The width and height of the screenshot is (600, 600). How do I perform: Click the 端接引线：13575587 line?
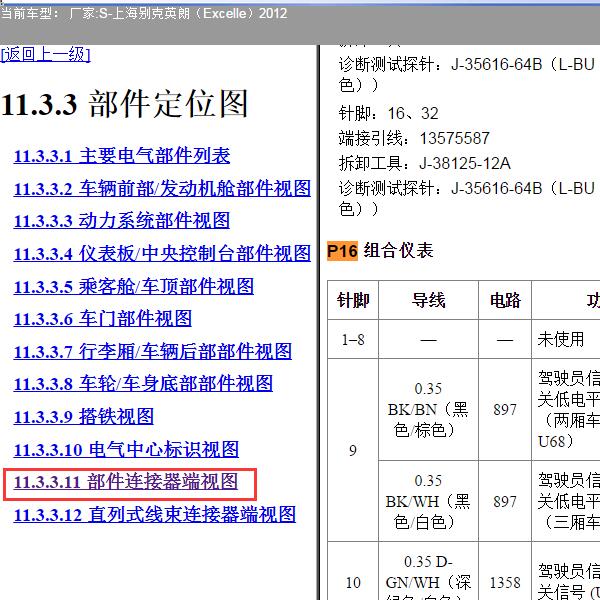point(414,139)
